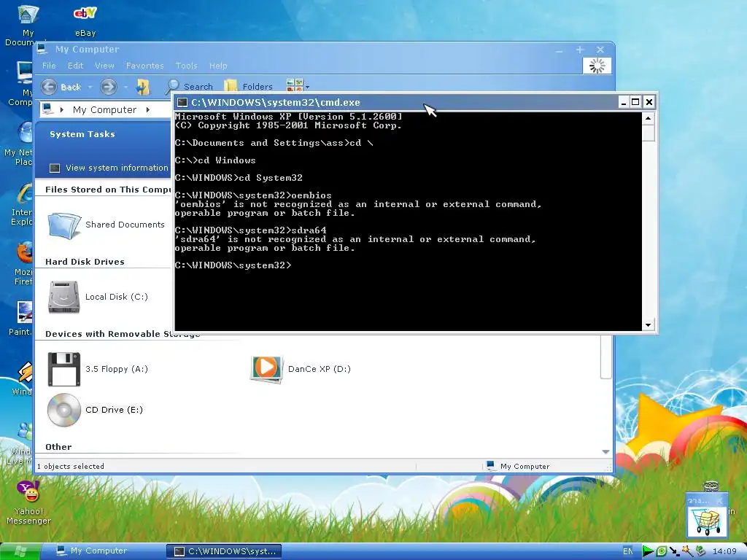Click the computer icon in the address bar
This screenshot has width=747, height=560.
coord(47,109)
